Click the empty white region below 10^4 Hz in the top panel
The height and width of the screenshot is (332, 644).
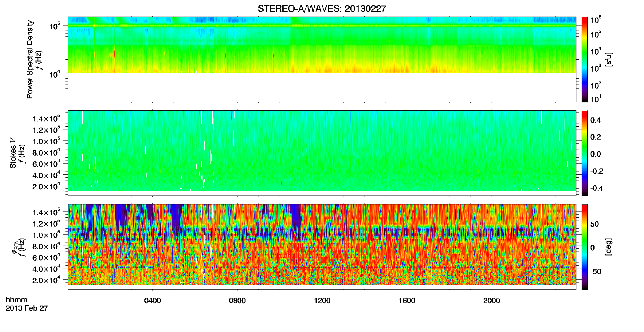tap(322, 87)
